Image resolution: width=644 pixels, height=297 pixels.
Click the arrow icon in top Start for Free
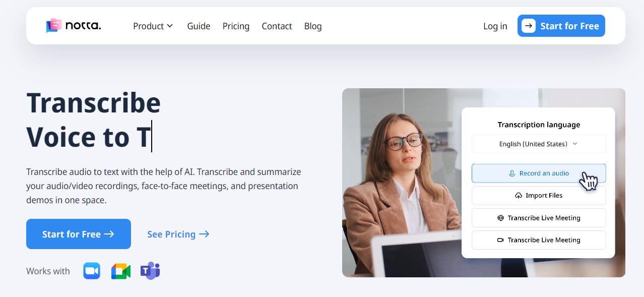[x=529, y=26]
